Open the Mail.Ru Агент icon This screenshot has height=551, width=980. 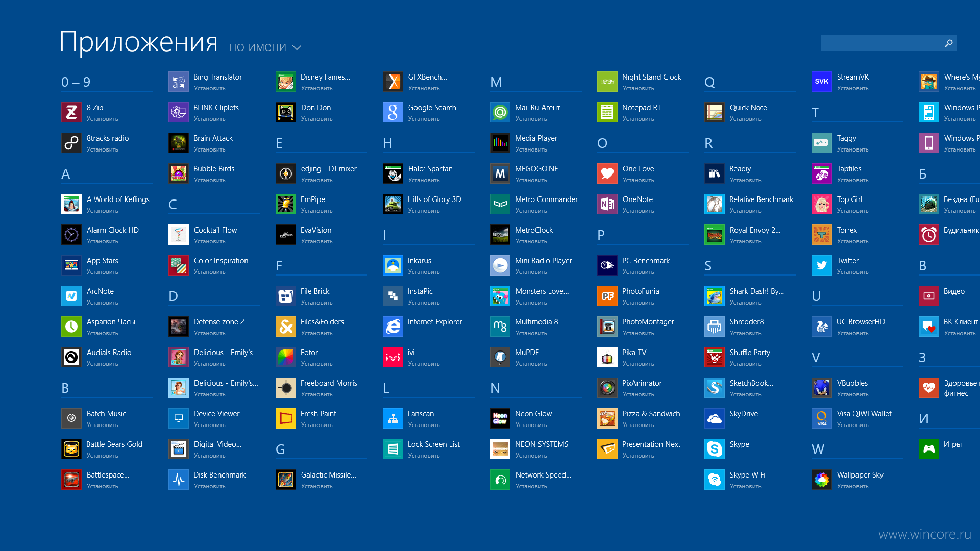coord(500,112)
